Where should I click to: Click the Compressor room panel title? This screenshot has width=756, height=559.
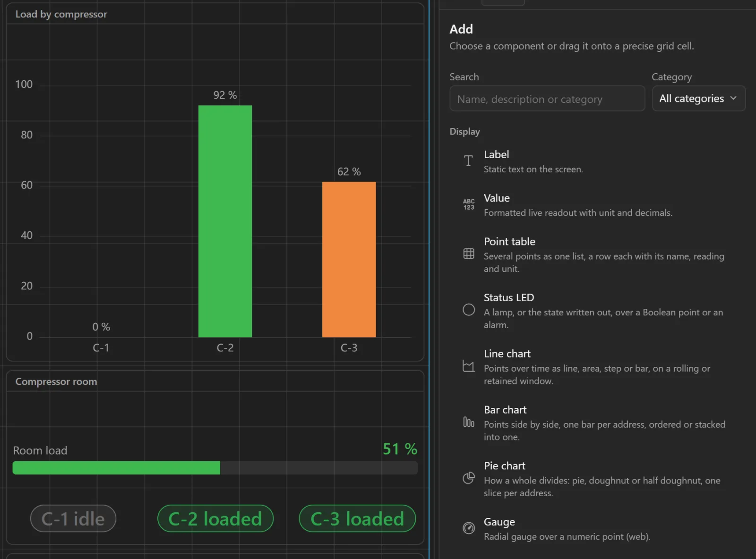tap(56, 381)
